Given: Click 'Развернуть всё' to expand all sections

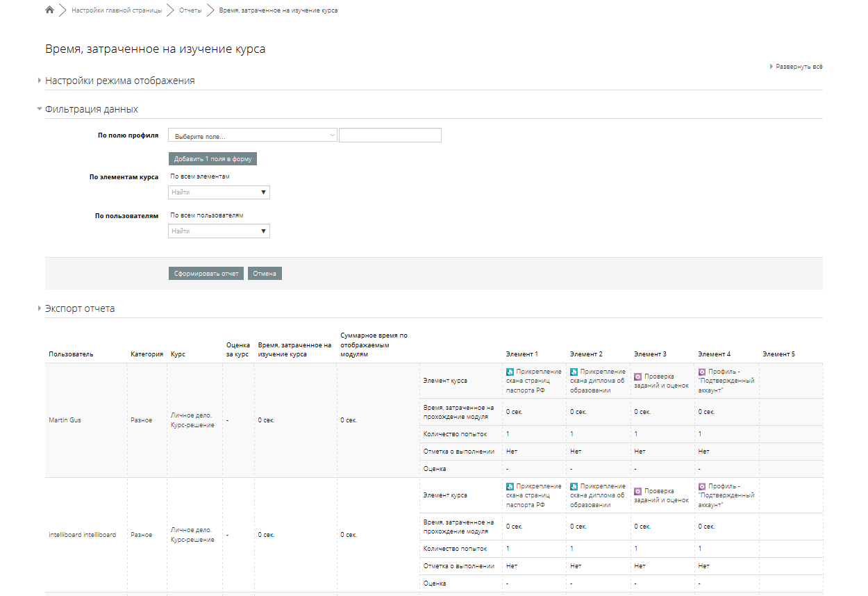Looking at the screenshot, I should click(799, 67).
